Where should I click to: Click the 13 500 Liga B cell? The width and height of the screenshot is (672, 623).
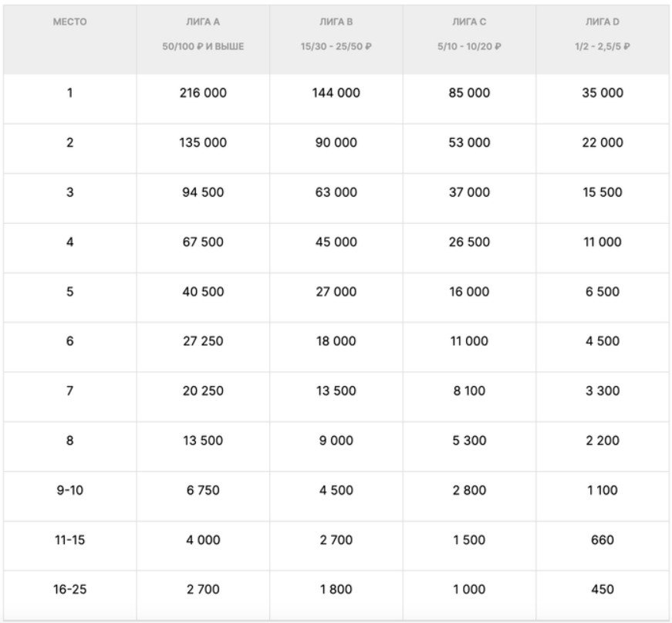(x=336, y=391)
